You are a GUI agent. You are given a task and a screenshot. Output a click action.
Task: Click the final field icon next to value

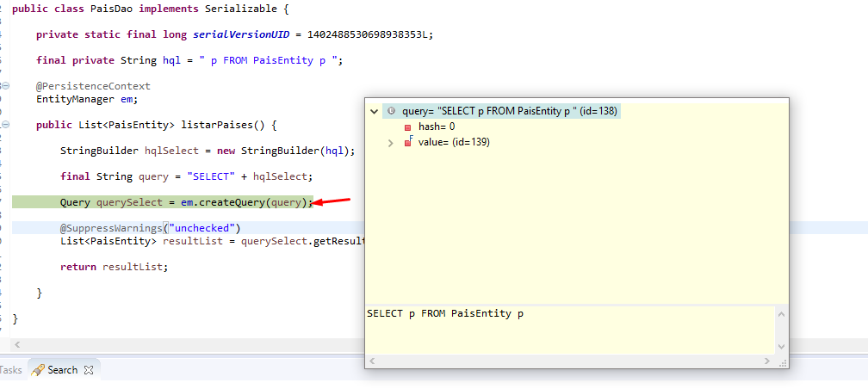tap(408, 142)
